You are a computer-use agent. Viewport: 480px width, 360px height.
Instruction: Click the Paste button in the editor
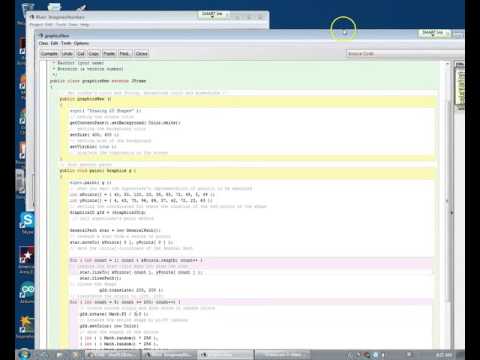click(x=109, y=54)
